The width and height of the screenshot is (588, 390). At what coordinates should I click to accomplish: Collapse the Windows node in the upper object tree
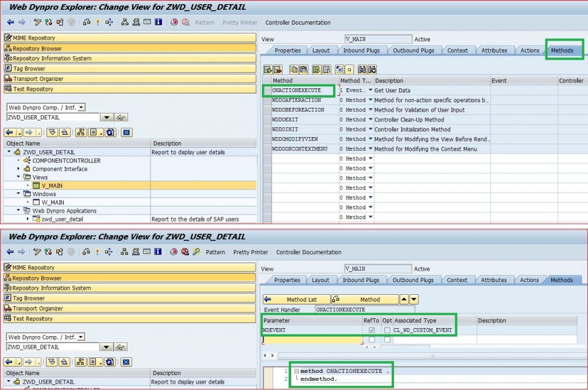click(x=18, y=194)
